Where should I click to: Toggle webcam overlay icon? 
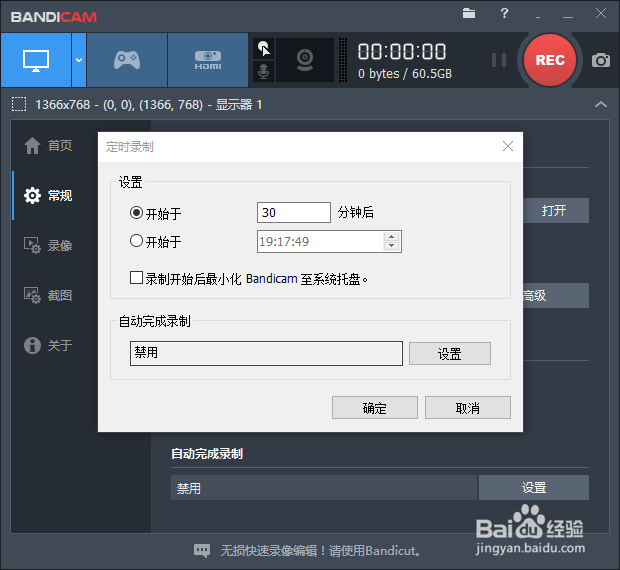coord(305,60)
